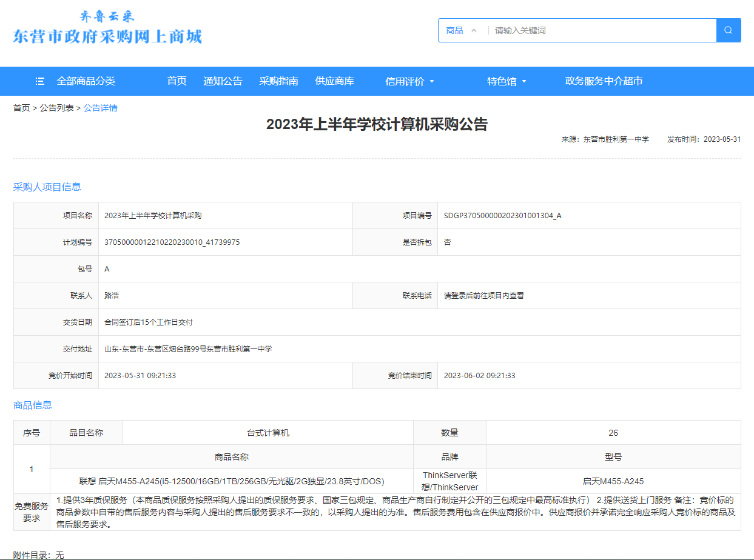Open 政务服务中介超市 in the navigation bar

pos(604,81)
